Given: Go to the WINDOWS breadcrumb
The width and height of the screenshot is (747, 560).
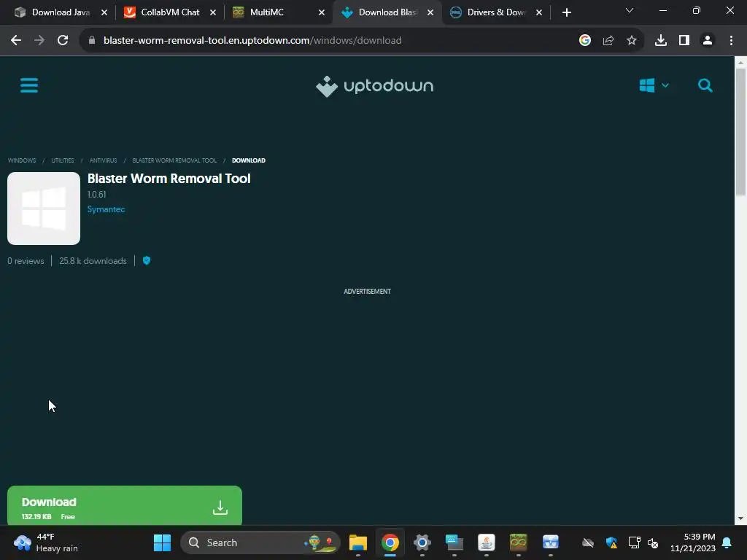Looking at the screenshot, I should [22, 160].
